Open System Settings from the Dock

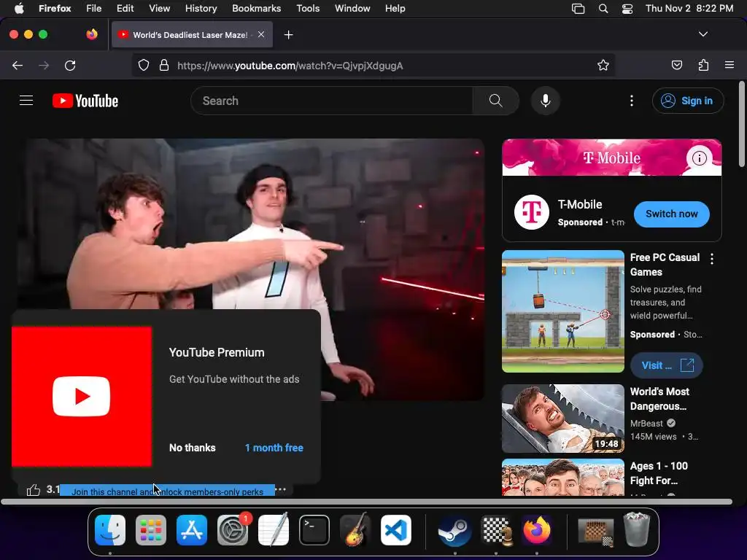point(233,530)
